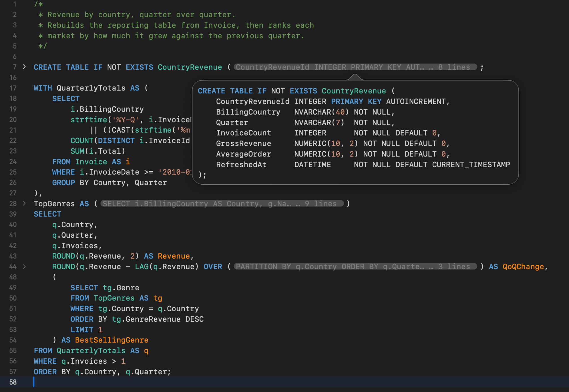Viewport: 569px width, 392px height.
Task: Expand the folded TopGenres CTE at line 28
Action: (x=24, y=203)
